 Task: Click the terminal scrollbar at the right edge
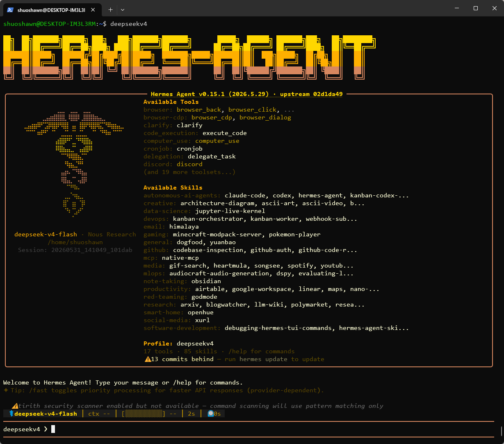tap(502, 431)
